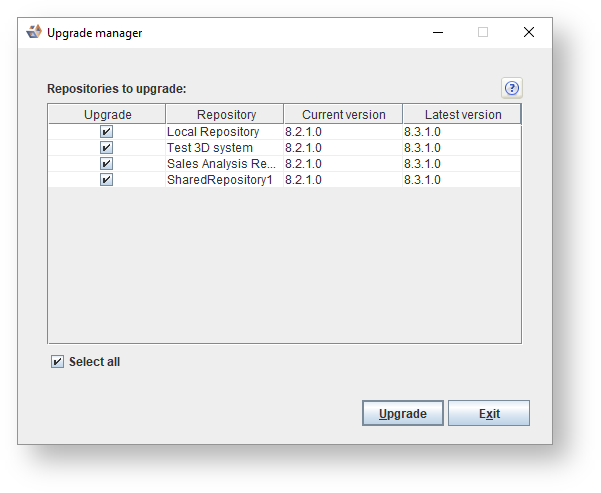Click the Upgrade column header

[x=107, y=115]
